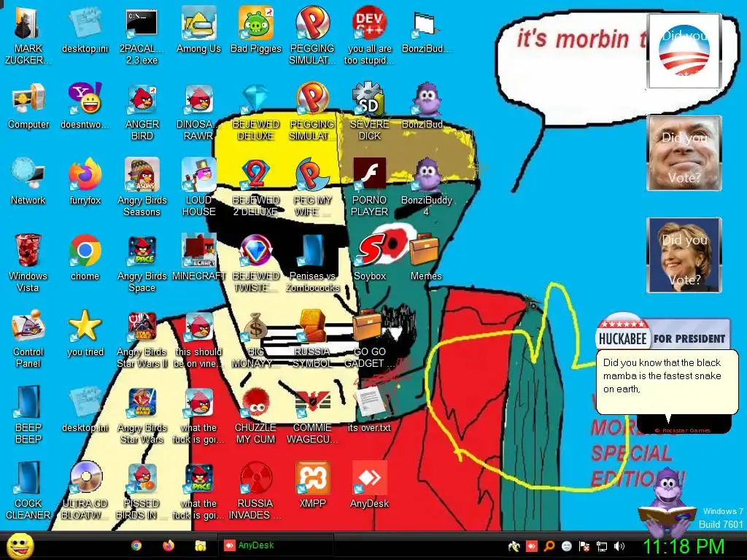This screenshot has height=560, width=747.
Task: Launch the PISSED BIRDS IN... icon
Action: point(142,478)
